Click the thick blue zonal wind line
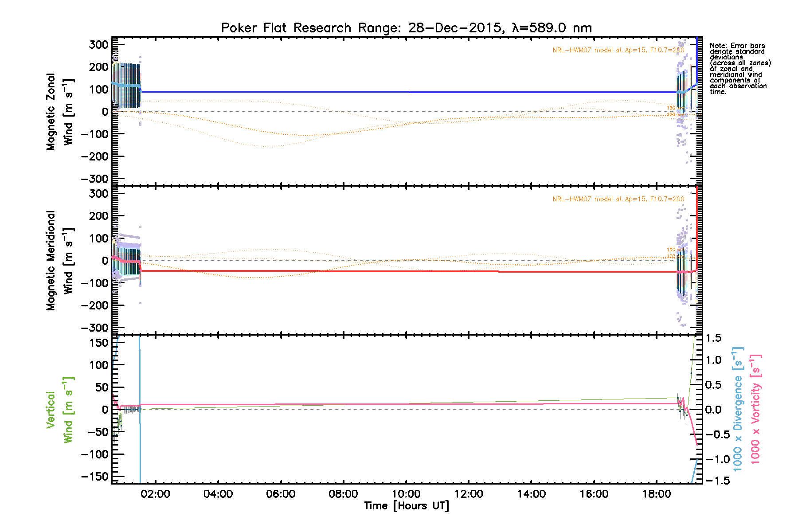The image size is (798, 532). click(x=399, y=92)
